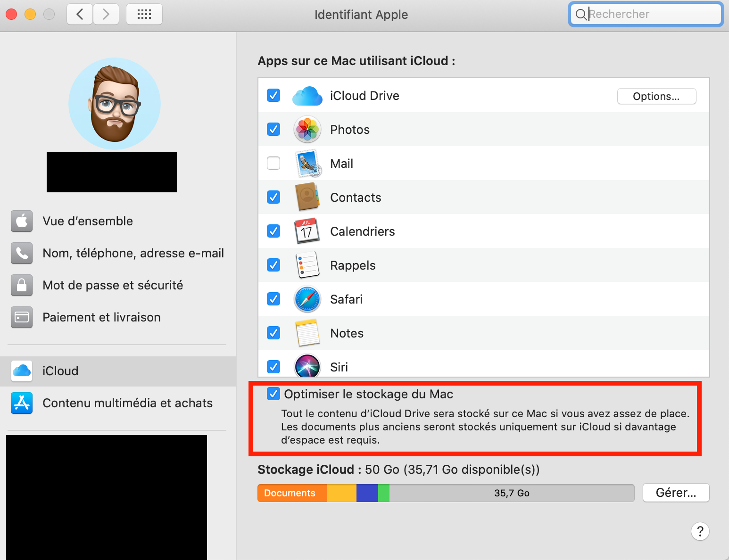Click the Safari label
Viewport: 729px width, 560px height.
[x=346, y=299]
